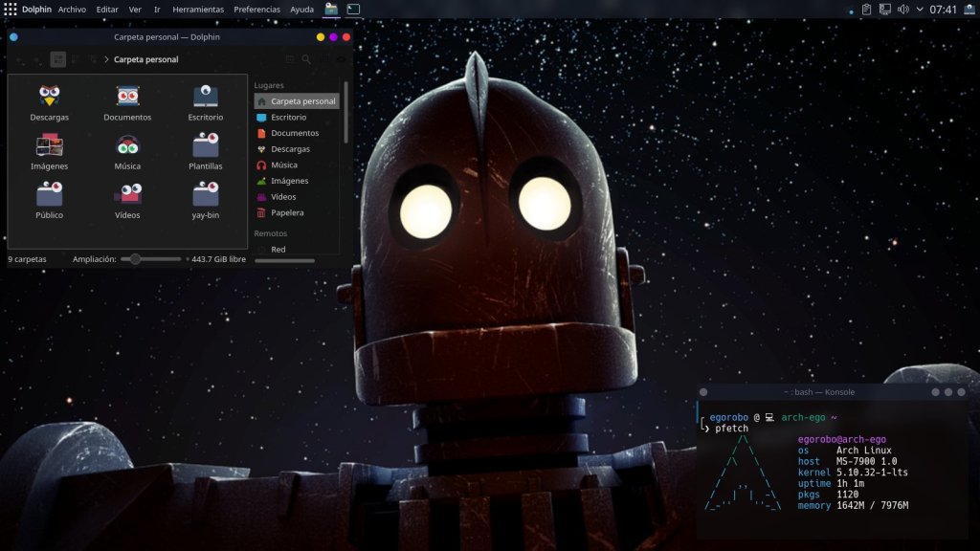This screenshot has width=980, height=551.
Task: Open the network tray icon
Action: [884, 10]
